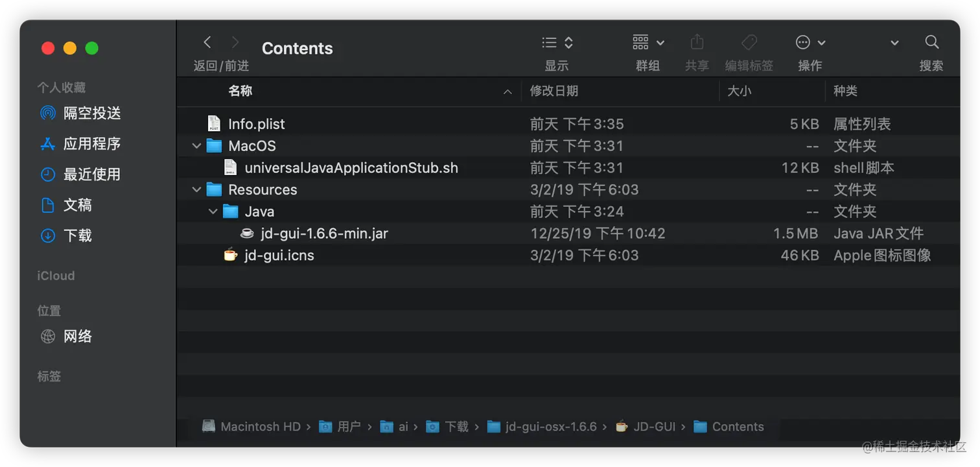This screenshot has height=467, width=980.
Task: Sort by the date modified column header
Action: tap(554, 91)
